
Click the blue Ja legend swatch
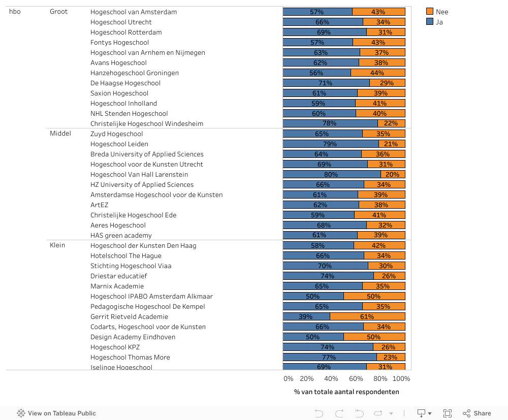[430, 22]
